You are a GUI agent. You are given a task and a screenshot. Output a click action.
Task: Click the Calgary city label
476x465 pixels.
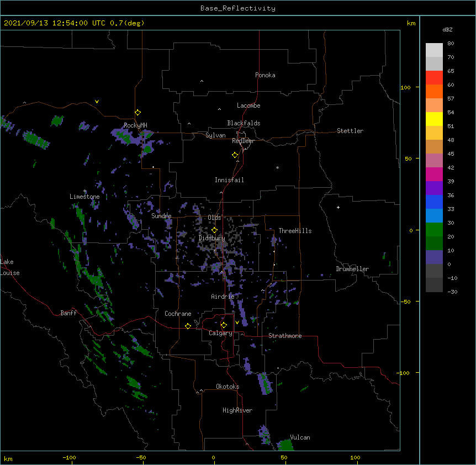[x=220, y=333]
